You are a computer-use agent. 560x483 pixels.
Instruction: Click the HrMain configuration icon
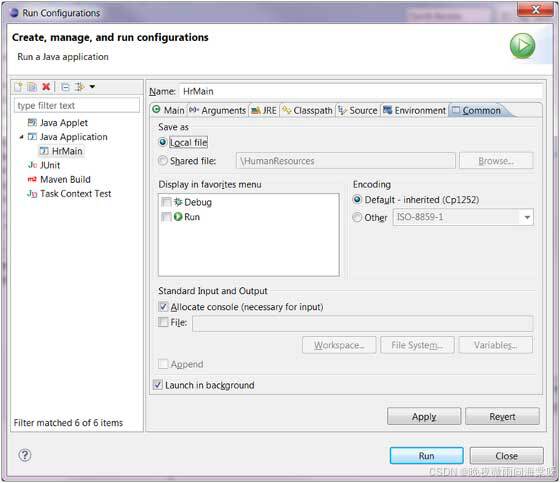(x=44, y=151)
